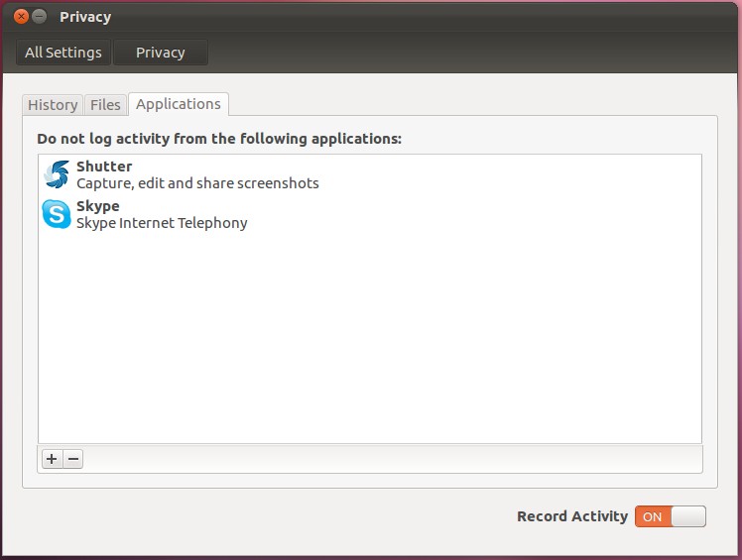Click the Skype application icon
Screen dimensions: 742x560
pyautogui.click(x=57, y=214)
